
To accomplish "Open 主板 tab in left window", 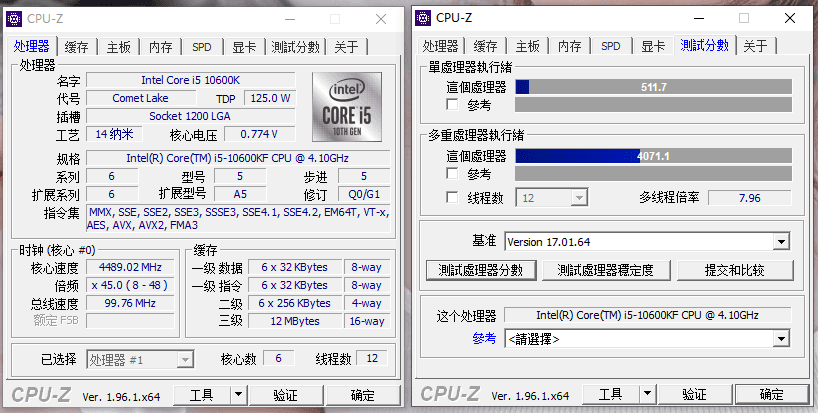I will [118, 47].
